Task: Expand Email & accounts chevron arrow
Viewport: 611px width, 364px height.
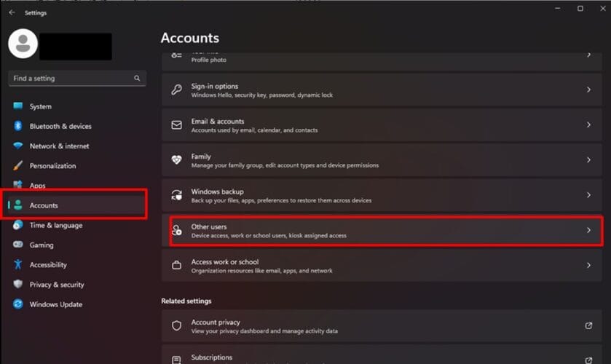Action: pos(588,125)
